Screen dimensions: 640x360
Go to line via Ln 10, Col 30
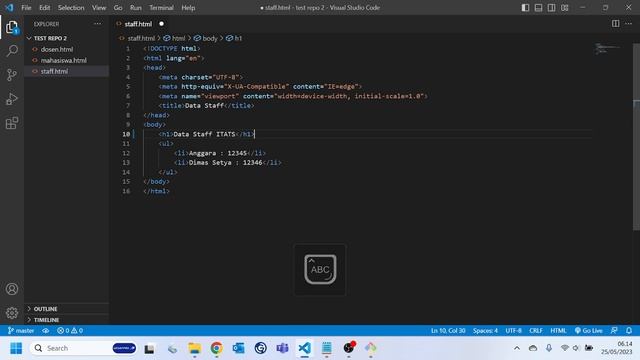click(448, 331)
